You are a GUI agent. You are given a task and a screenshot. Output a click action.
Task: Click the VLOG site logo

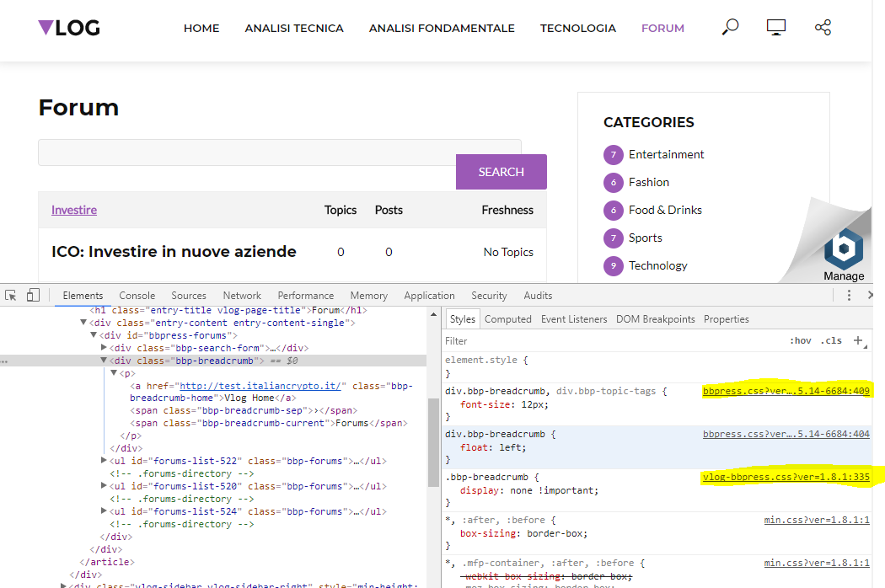pos(69,28)
